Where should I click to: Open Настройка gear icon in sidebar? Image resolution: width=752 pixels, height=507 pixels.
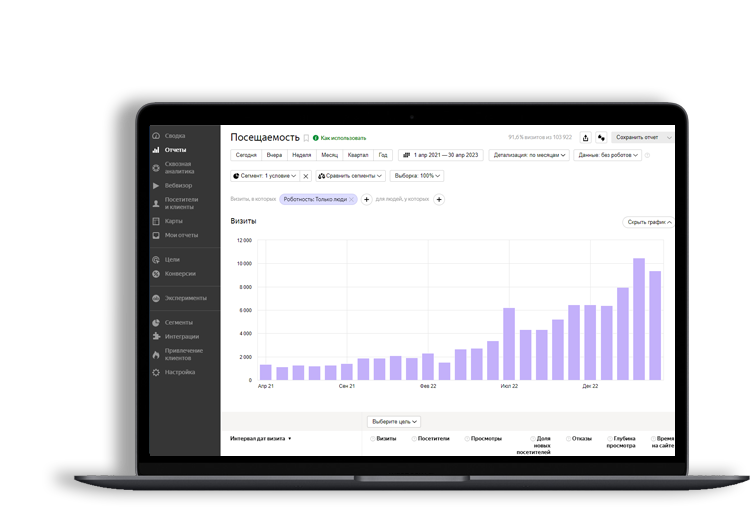(156, 373)
